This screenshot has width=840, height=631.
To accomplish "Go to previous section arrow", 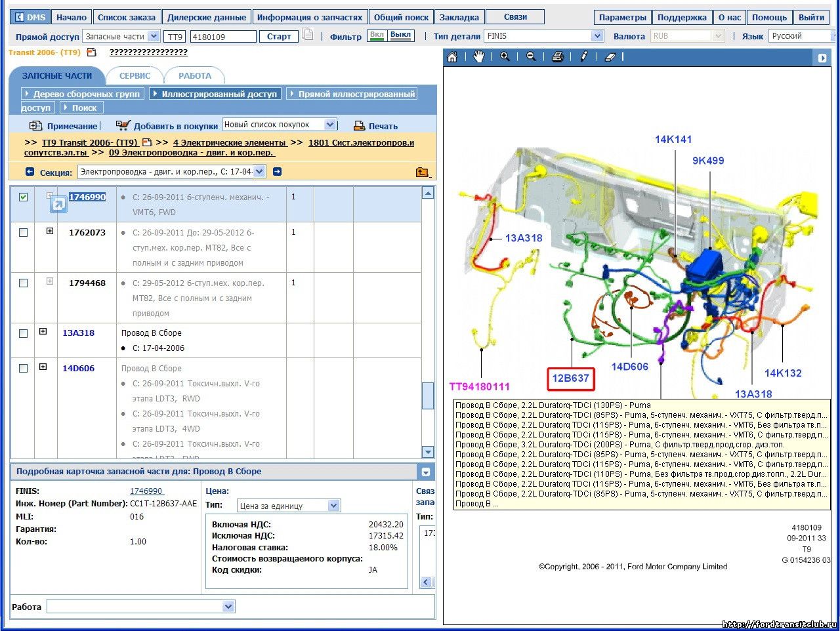I will pos(30,172).
